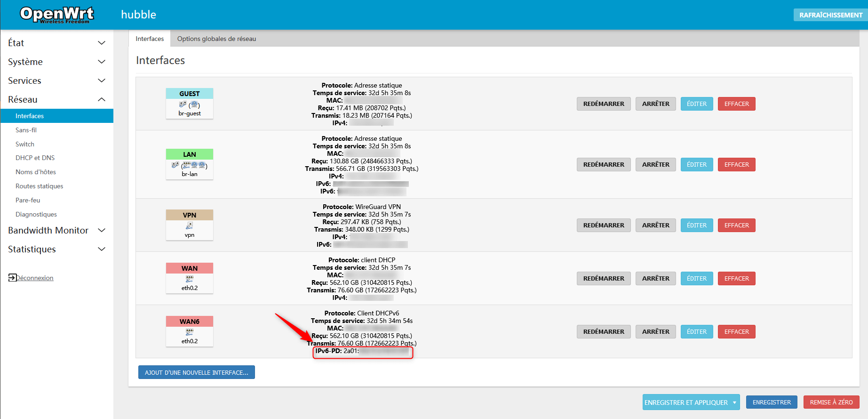868x419 pixels.
Task: Click the OpenWrt logo
Action: pos(57,15)
